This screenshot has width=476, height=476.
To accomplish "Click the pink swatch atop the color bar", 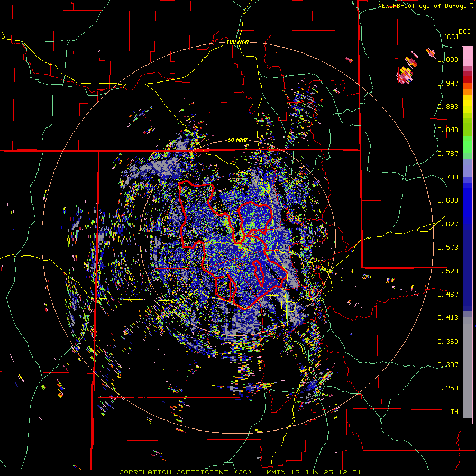I will 467,56.
